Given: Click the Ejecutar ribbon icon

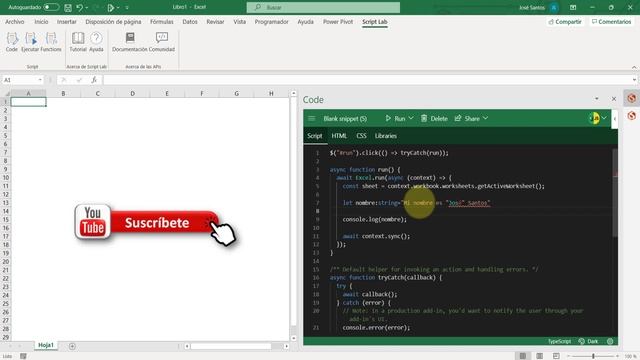Looking at the screenshot, I should [30, 42].
